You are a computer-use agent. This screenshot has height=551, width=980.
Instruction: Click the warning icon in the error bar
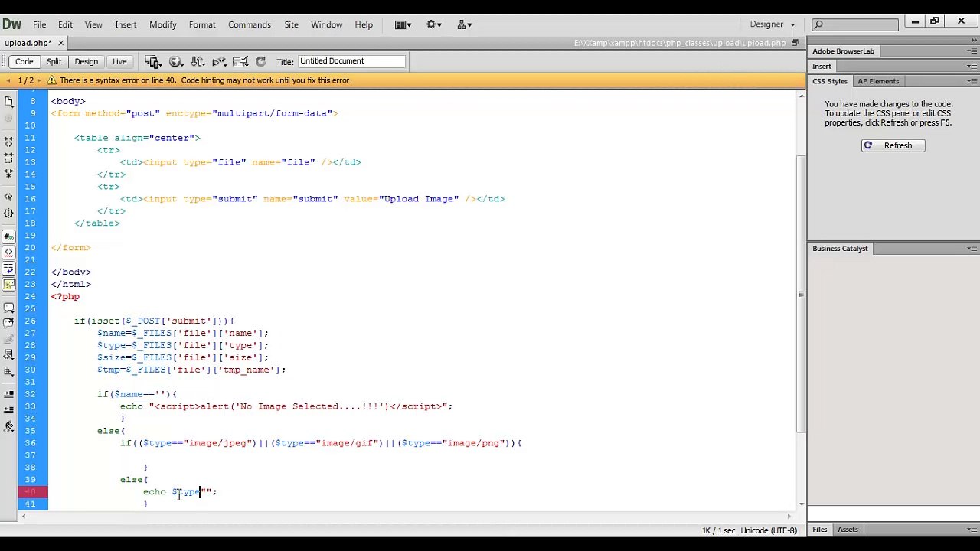pyautogui.click(x=51, y=80)
